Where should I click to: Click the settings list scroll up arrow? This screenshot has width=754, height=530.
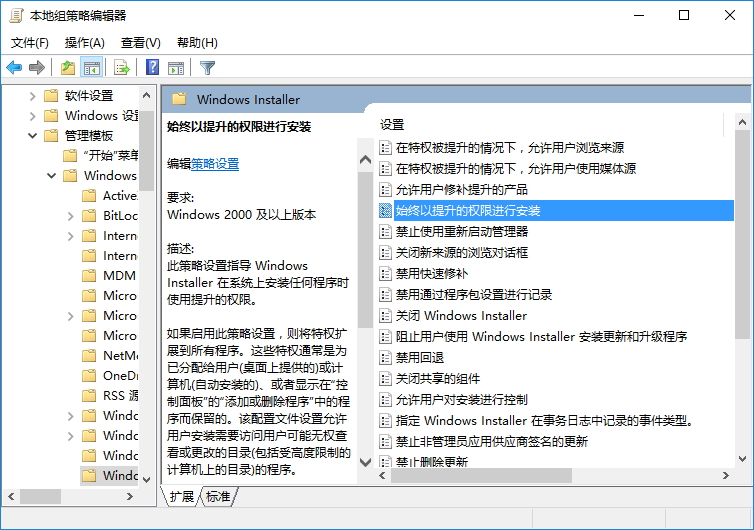pyautogui.click(x=742, y=123)
